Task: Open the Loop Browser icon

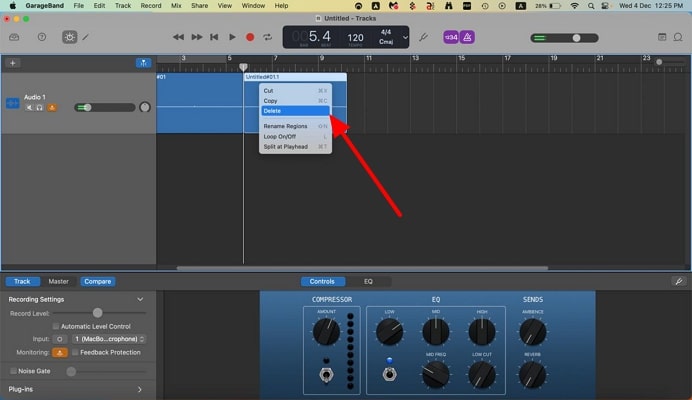Action: point(678,37)
